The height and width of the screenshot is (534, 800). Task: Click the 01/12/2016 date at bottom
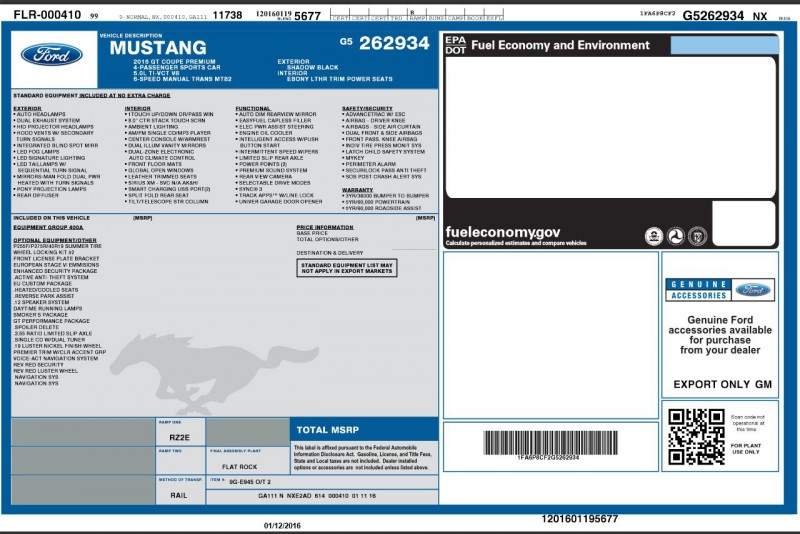282,526
